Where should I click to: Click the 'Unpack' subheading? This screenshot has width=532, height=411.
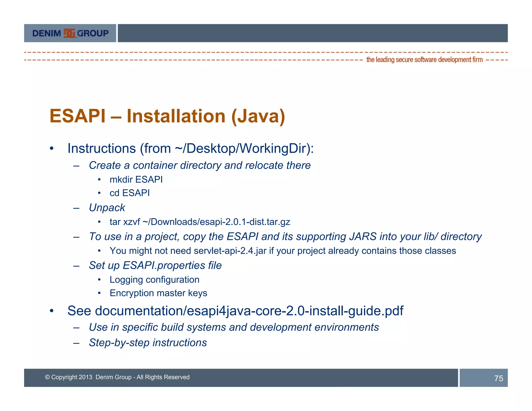click(107, 208)
